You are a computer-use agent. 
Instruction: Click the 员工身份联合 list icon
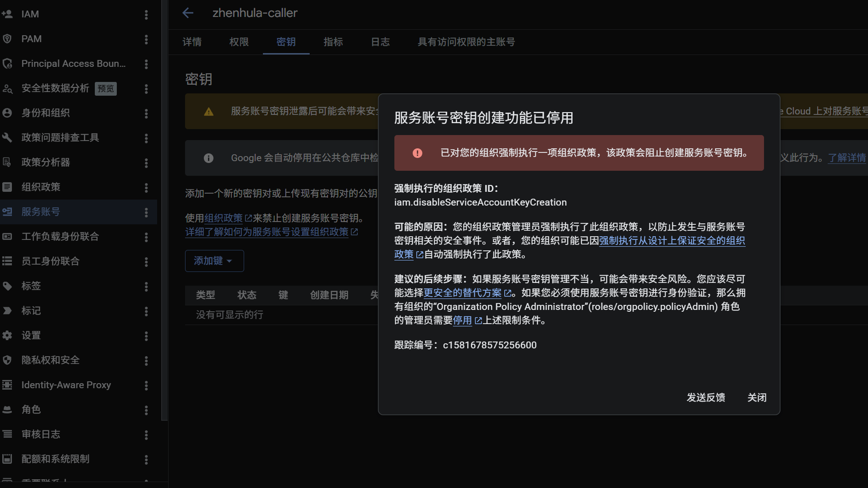click(7, 261)
